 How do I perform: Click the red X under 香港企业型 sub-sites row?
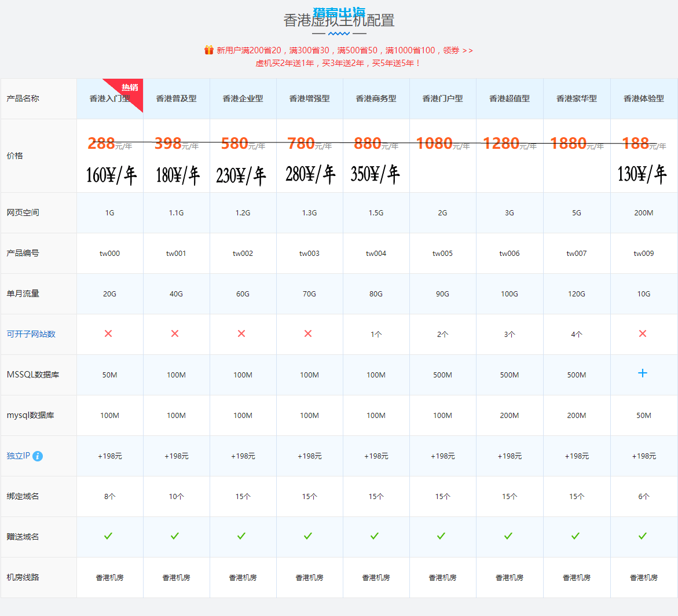point(241,333)
